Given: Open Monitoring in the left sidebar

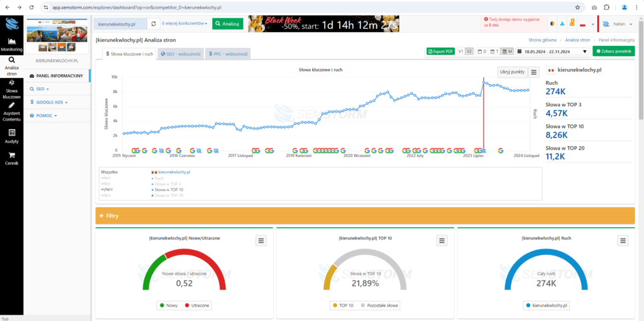Looking at the screenshot, I should pyautogui.click(x=11, y=45).
